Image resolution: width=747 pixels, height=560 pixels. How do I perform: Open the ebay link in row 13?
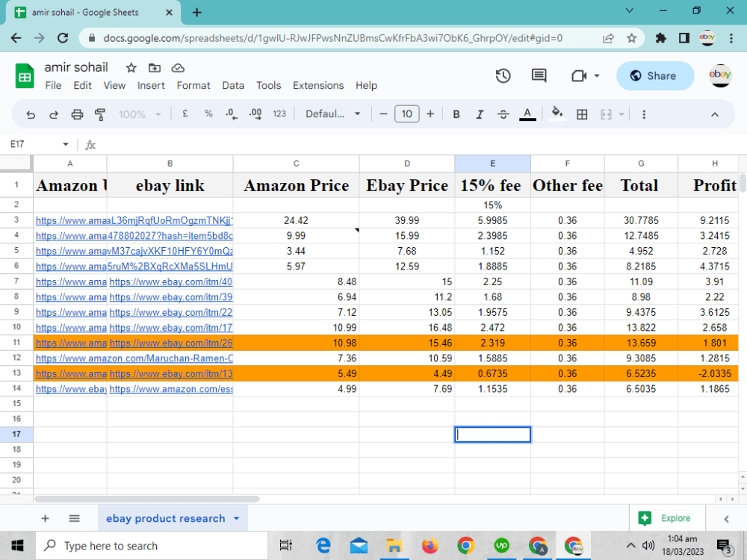170,374
